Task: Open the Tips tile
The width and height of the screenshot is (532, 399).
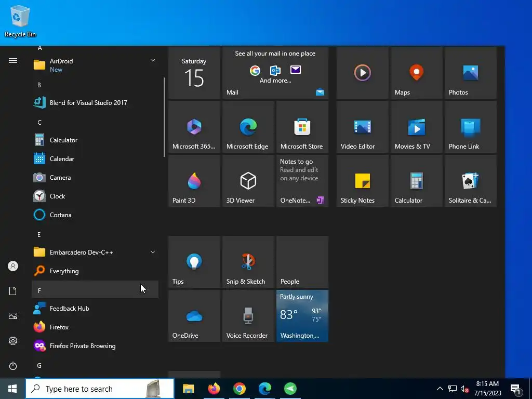Action: (194, 262)
